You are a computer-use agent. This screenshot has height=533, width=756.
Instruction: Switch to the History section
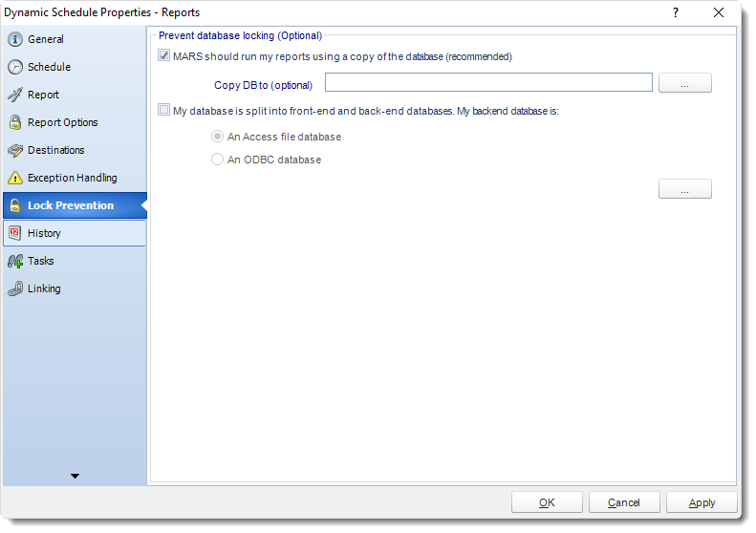[75, 233]
